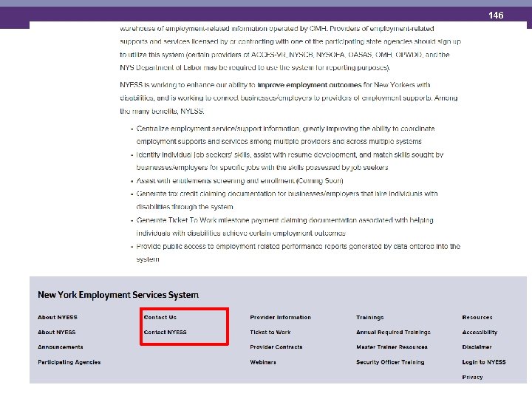Click Login to NYESS link

(484, 362)
